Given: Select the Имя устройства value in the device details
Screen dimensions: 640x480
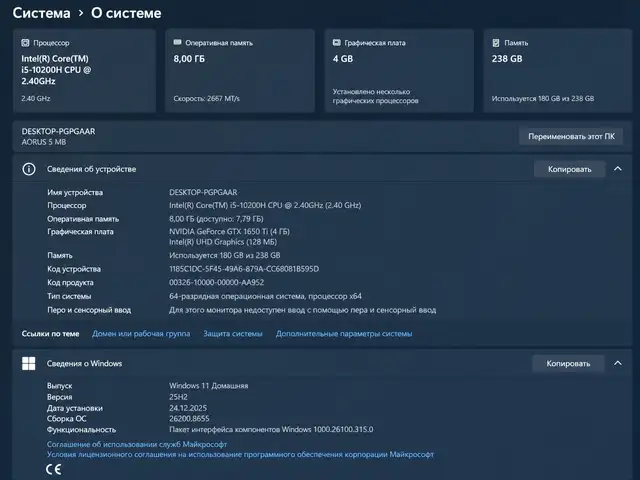Looking at the screenshot, I should point(203,192).
